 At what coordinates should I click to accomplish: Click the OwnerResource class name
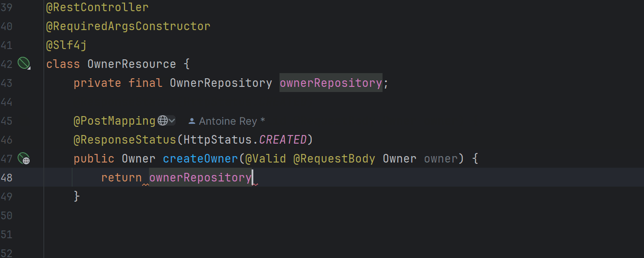[131, 64]
